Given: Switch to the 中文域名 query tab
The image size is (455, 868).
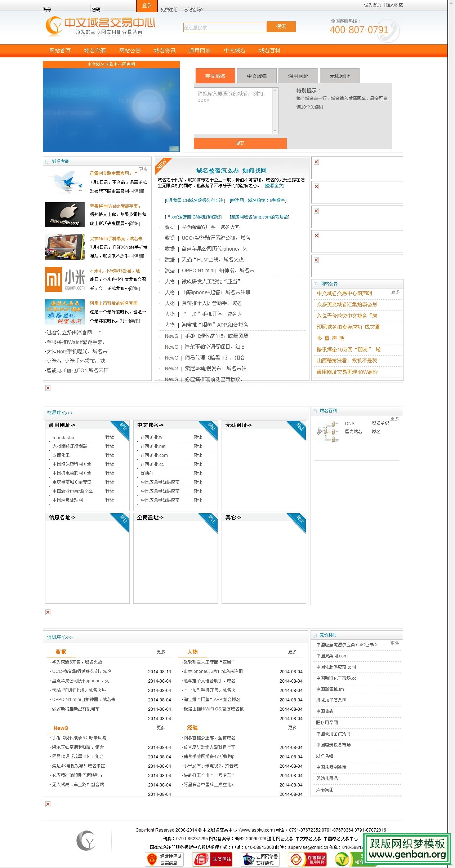Looking at the screenshot, I should tap(257, 76).
